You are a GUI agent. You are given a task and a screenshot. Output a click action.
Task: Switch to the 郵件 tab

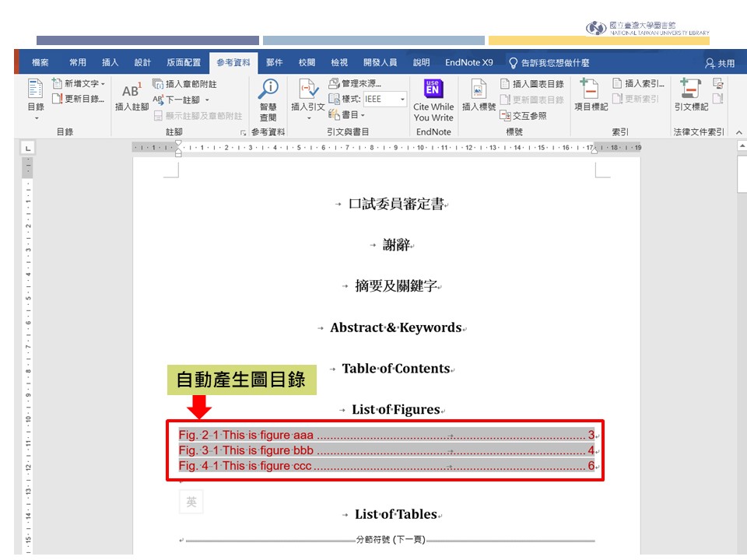tap(275, 62)
